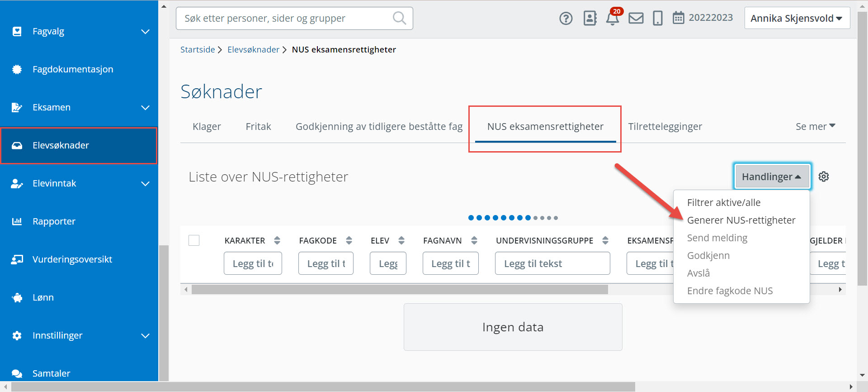Image resolution: width=868 pixels, height=392 pixels.
Task: Open the Se mer tabs dropdown
Action: (816, 126)
